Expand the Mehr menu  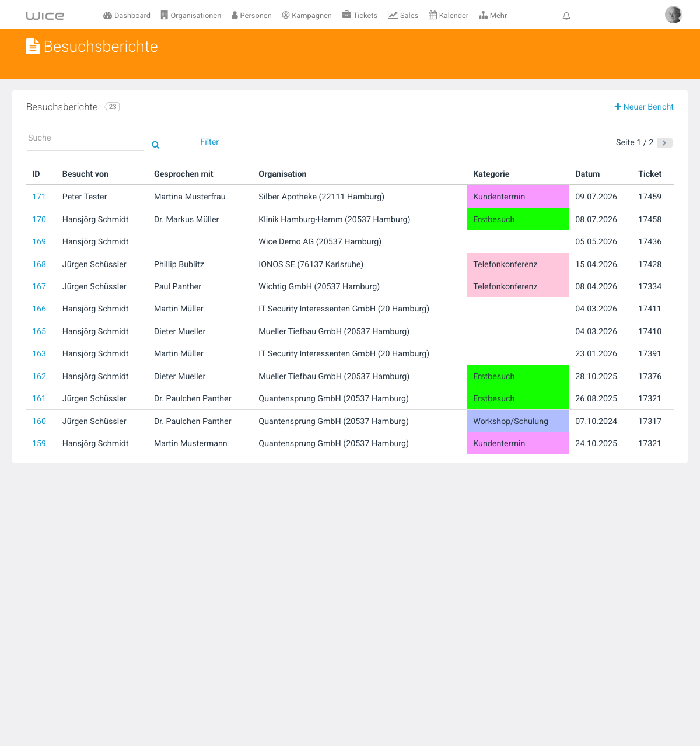(x=493, y=16)
